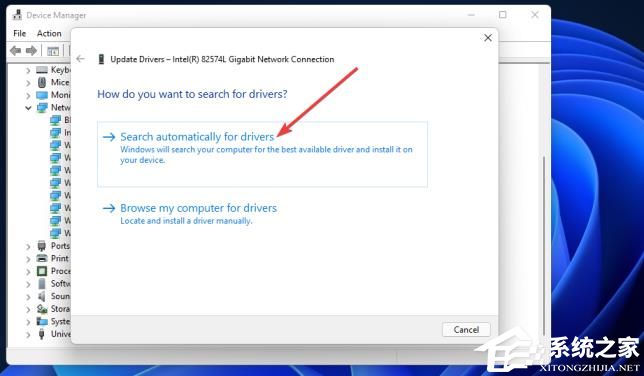Select the 'Netw' tree label
Screen dimensions: 644x376
(x=60, y=107)
